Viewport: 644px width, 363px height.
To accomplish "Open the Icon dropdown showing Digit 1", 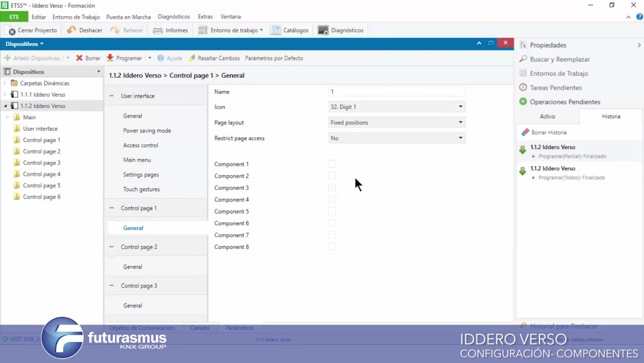I will [396, 107].
